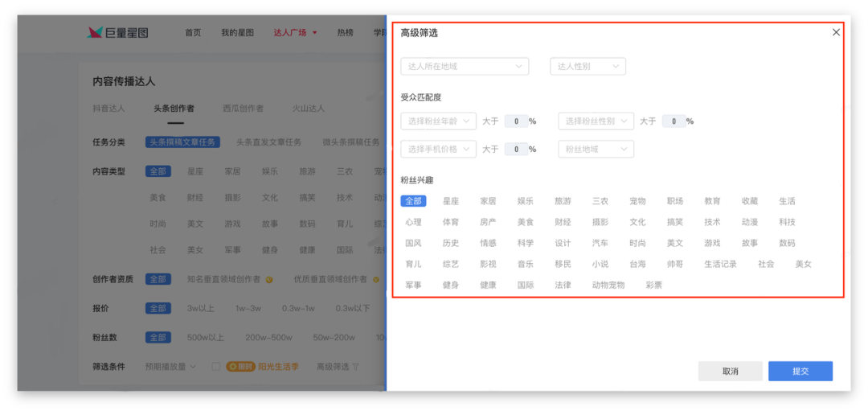Switch to the 西瓜创作者 tab
Viewport: 868px width, 411px height.
(x=243, y=109)
